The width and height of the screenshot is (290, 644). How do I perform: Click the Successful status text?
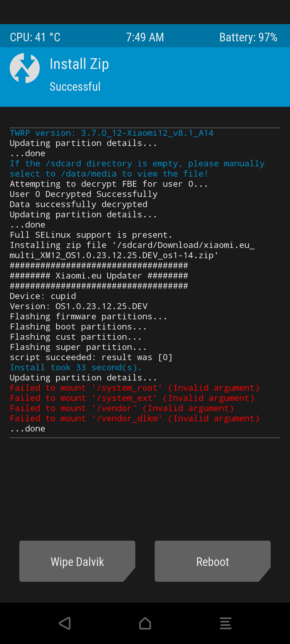(x=75, y=87)
